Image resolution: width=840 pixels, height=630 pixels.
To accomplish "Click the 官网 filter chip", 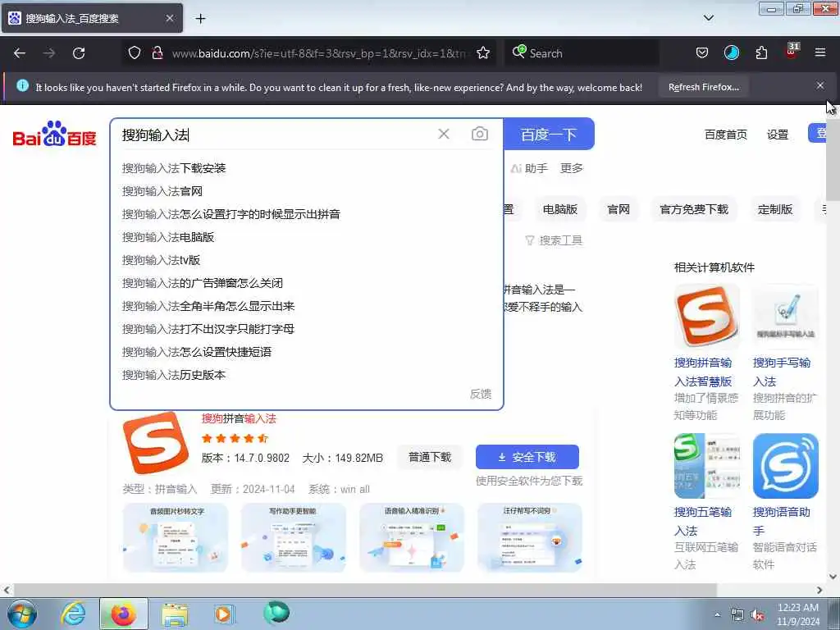I will pyautogui.click(x=619, y=209).
